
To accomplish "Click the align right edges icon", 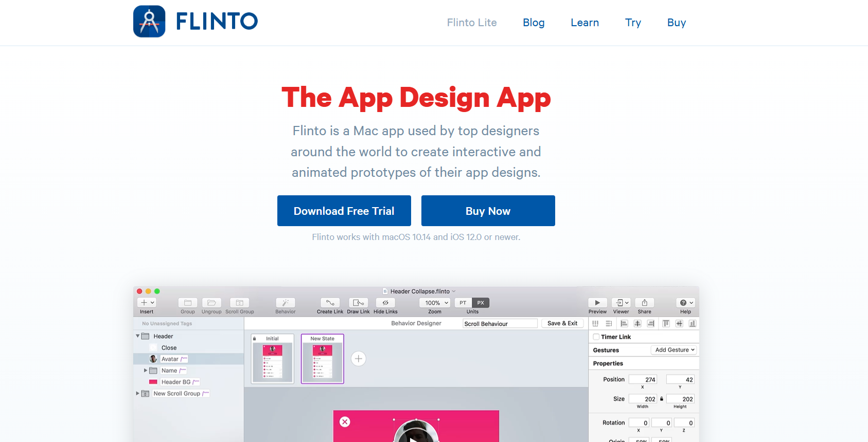I will (651, 323).
